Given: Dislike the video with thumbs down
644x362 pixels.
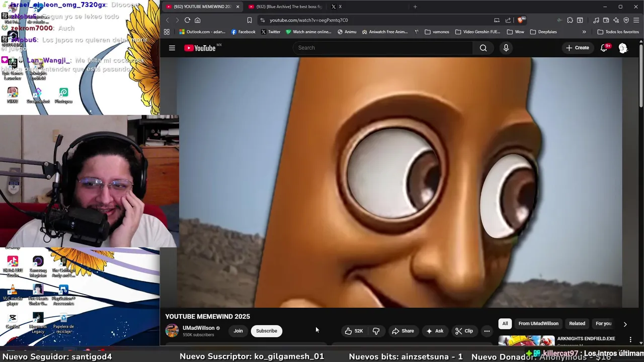Looking at the screenshot, I should [x=376, y=331].
